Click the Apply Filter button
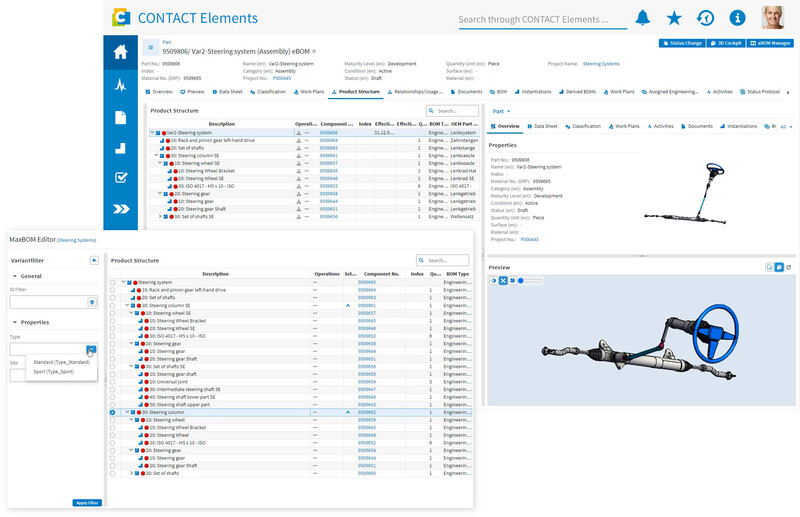This screenshot has height=517, width=800. tap(87, 503)
